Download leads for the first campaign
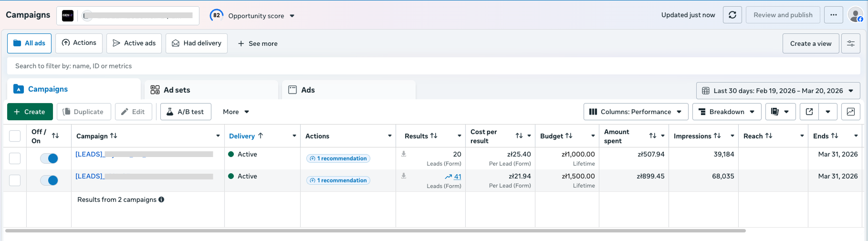Screen dimensions: 868x241 pos(404,154)
